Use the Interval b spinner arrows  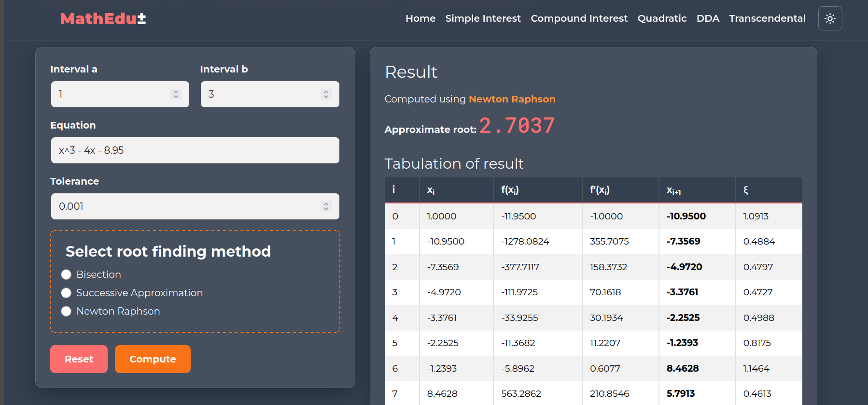326,94
